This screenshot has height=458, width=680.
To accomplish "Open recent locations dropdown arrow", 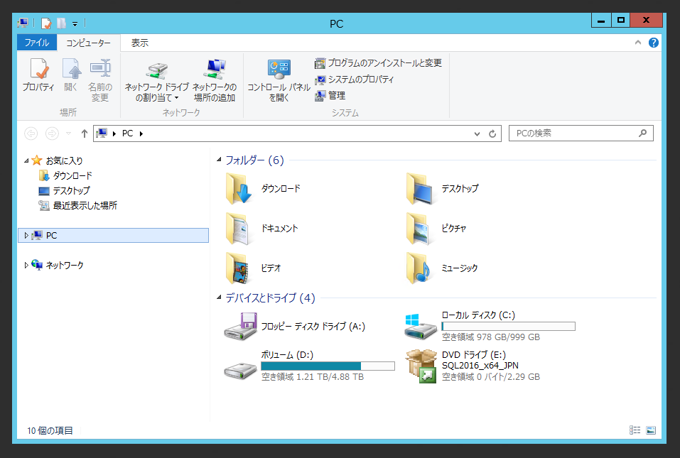I will 69,134.
